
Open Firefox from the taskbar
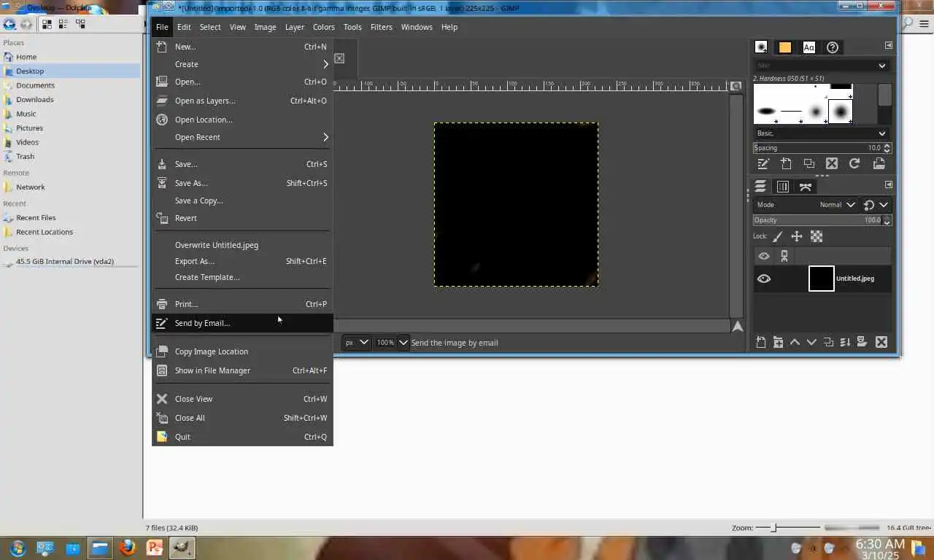pos(127,548)
